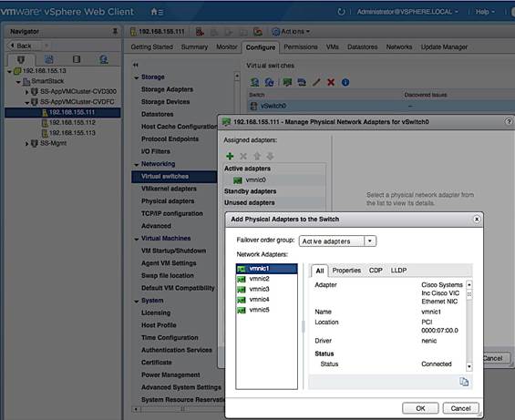The height and width of the screenshot is (420, 515).
Task: Click the remove adapter X icon
Action: [243, 156]
